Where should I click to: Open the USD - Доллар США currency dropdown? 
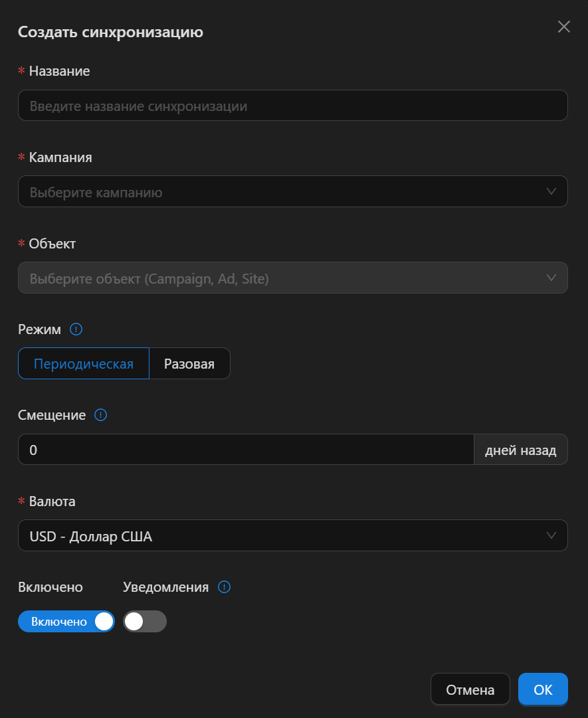pos(293,535)
